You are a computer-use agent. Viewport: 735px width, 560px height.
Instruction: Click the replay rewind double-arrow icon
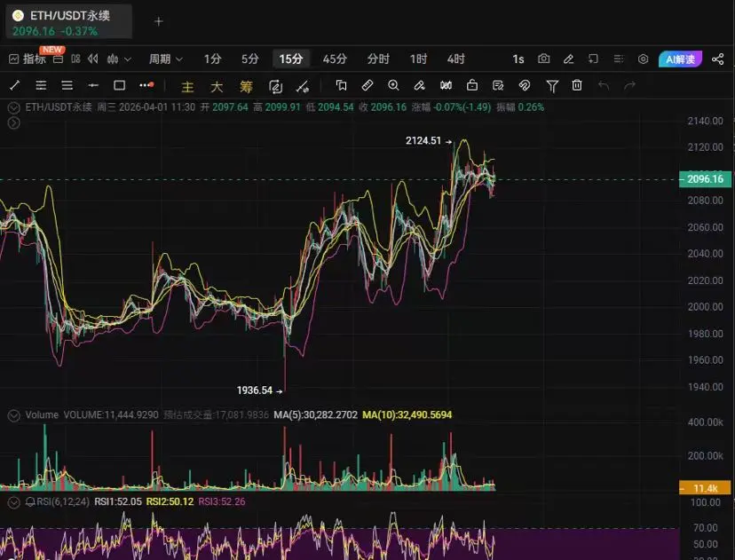[93, 59]
